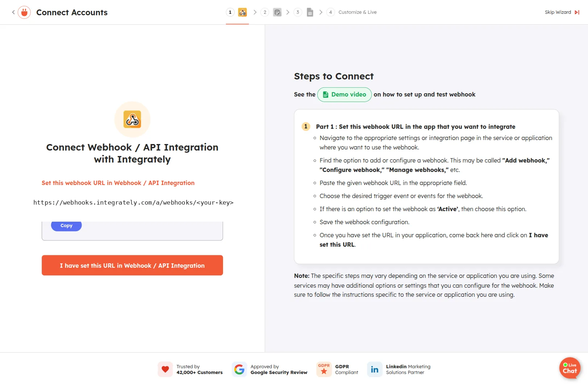Open wizard step 2 circle
Screen dimensions: 588x386
click(x=265, y=12)
